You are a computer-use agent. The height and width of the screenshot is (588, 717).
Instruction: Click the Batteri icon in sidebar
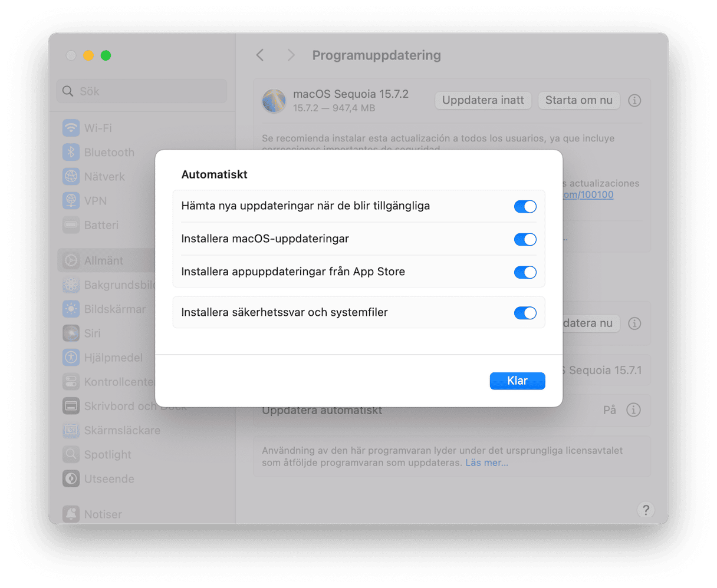click(71, 225)
